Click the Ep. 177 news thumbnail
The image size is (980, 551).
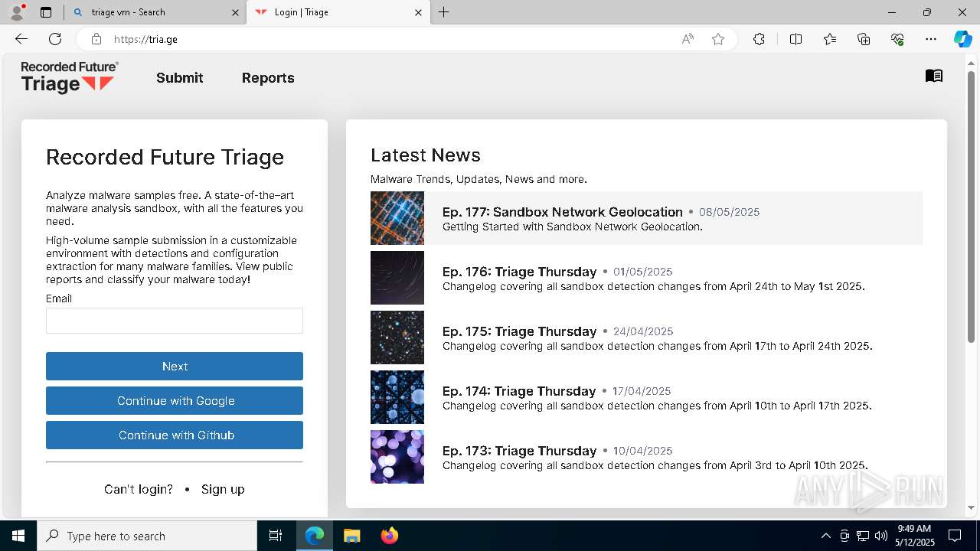397,218
